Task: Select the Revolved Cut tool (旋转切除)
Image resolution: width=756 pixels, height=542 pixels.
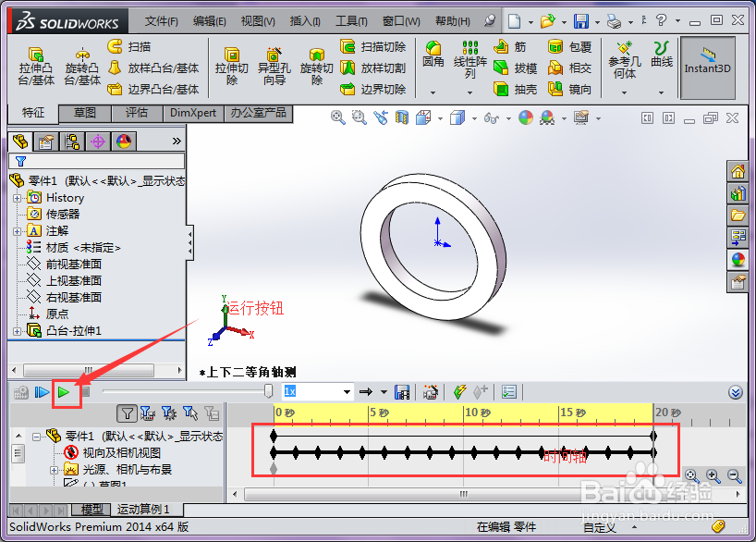Action: [317, 66]
